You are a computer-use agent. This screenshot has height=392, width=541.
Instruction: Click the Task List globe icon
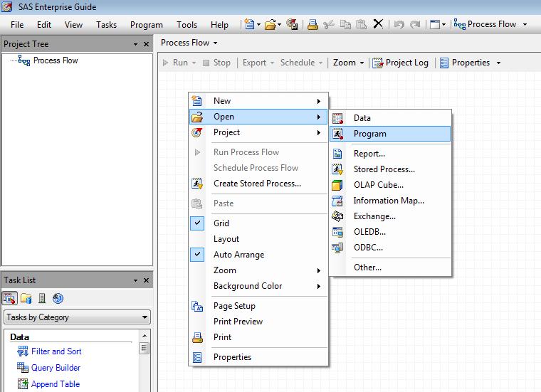pyautogui.click(x=58, y=298)
